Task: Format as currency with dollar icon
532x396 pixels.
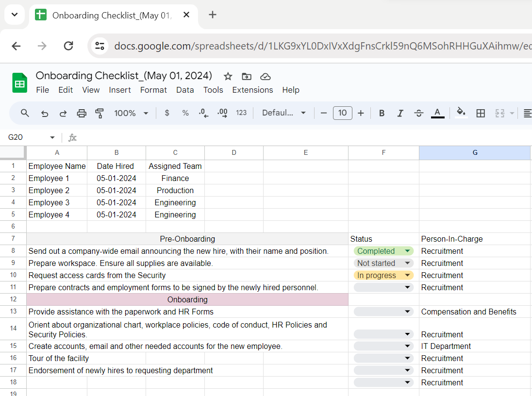Action: click(x=167, y=113)
